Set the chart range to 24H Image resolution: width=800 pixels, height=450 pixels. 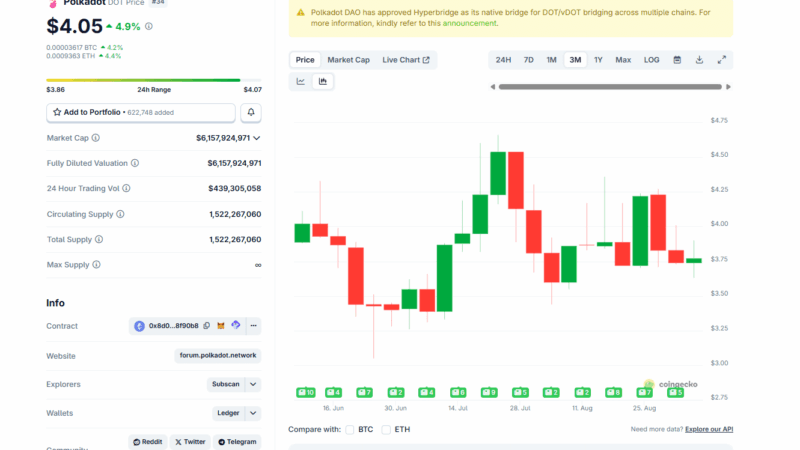pos(503,60)
